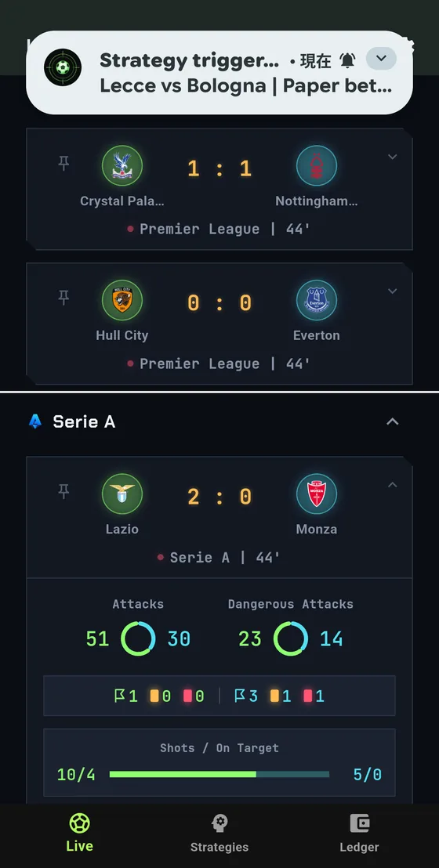This screenshot has width=439, height=868.
Task: Switch to the Strategies tab
Action: coord(219,833)
